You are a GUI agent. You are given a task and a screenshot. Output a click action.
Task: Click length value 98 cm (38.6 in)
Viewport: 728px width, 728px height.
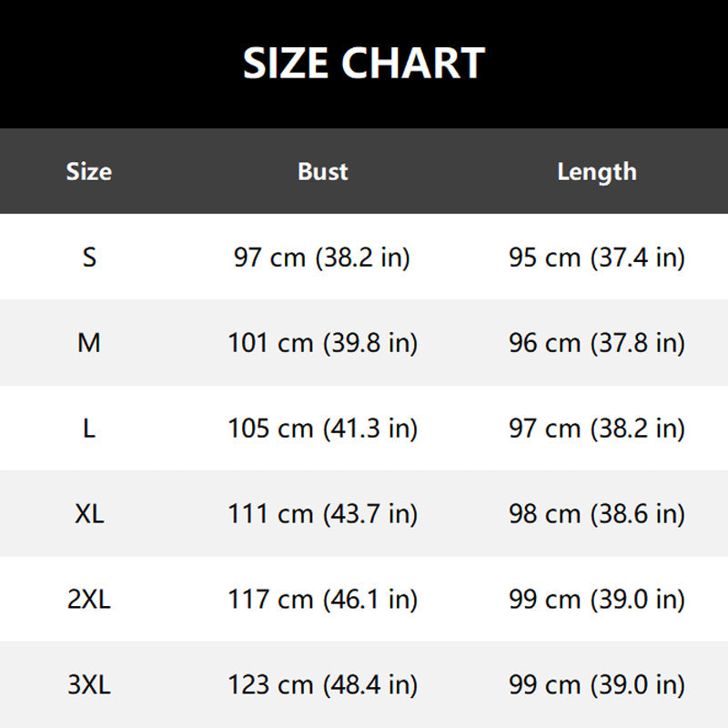pos(597,514)
